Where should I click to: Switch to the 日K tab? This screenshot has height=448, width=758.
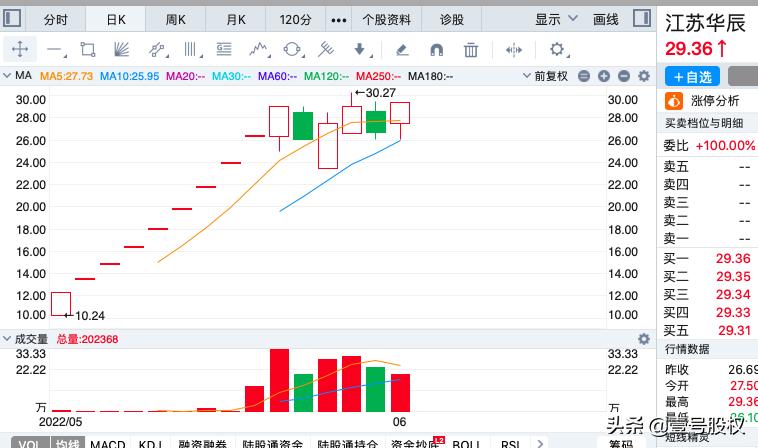coord(116,20)
